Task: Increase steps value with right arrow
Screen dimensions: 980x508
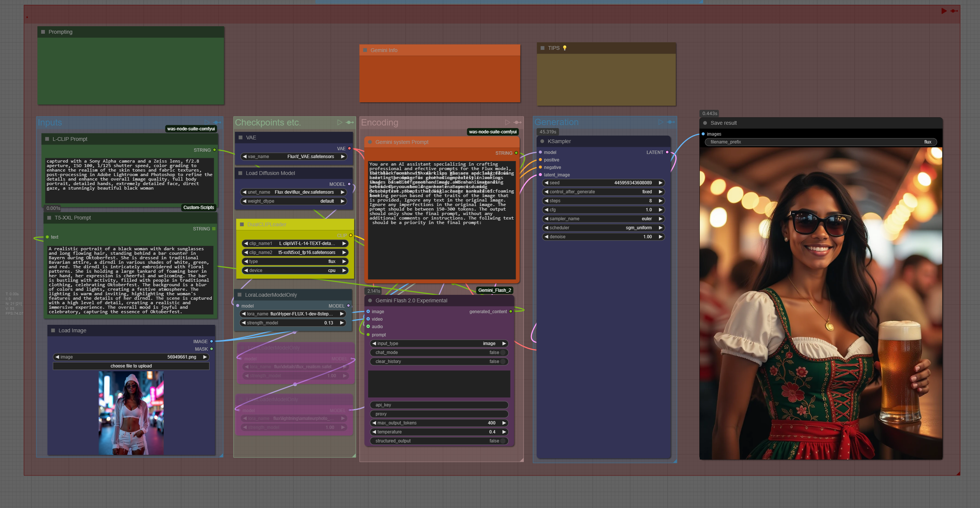Action: 660,201
